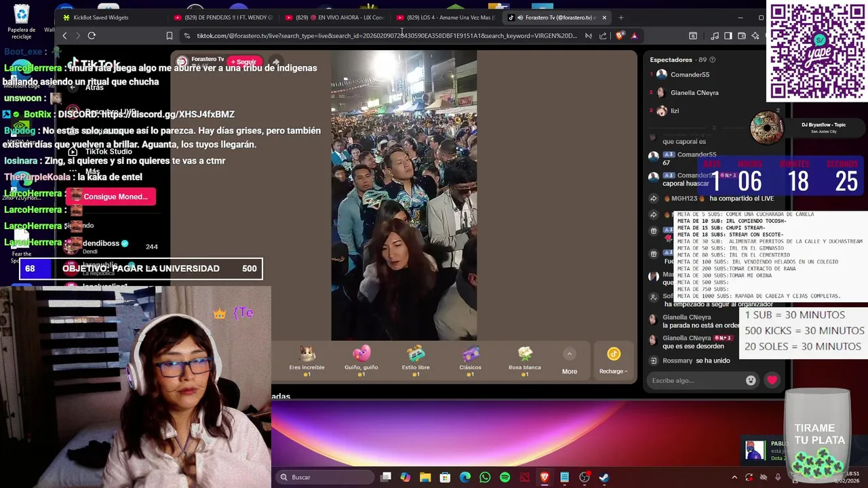Viewport: 868px width, 488px height.
Task: Click the live video of the crowd
Action: click(403, 195)
